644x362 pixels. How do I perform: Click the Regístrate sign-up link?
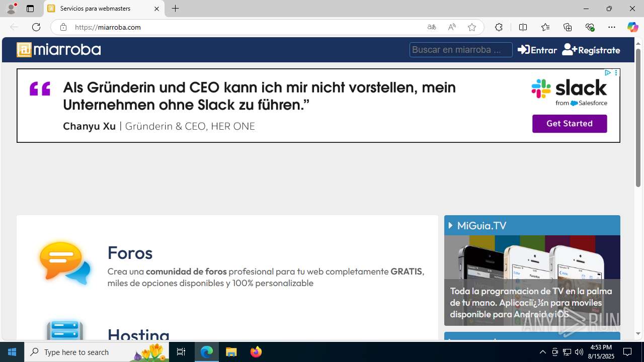pyautogui.click(x=591, y=50)
